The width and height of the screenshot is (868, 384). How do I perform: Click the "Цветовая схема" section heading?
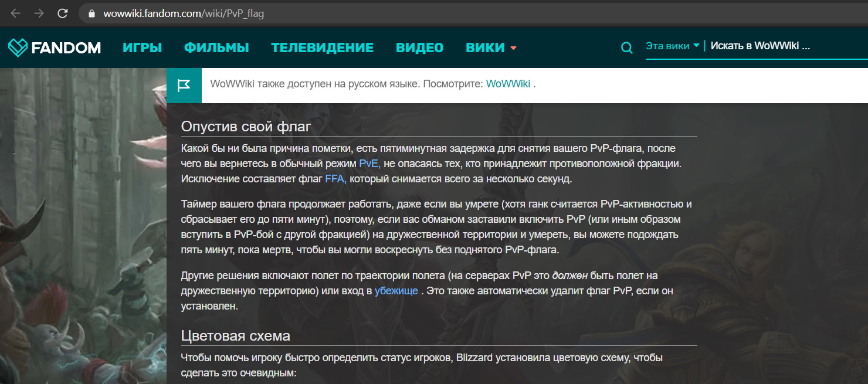[235, 336]
